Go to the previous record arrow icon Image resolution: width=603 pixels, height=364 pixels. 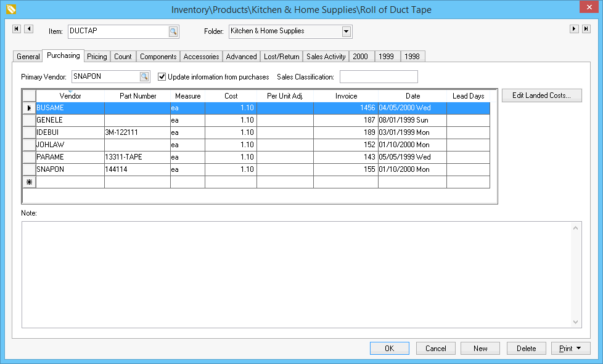pos(28,29)
